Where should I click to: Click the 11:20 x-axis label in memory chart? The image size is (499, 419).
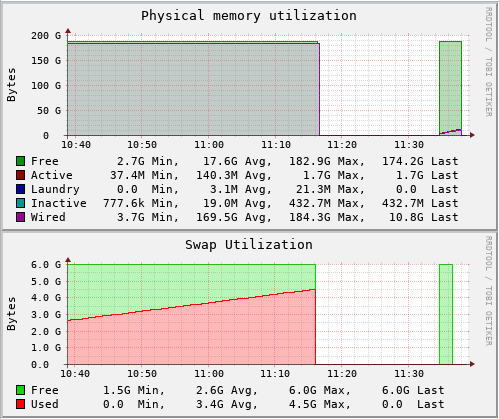point(342,145)
